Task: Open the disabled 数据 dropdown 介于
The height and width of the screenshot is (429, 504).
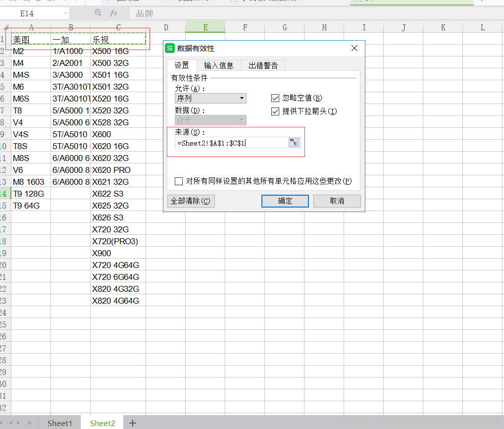Action: 210,120
